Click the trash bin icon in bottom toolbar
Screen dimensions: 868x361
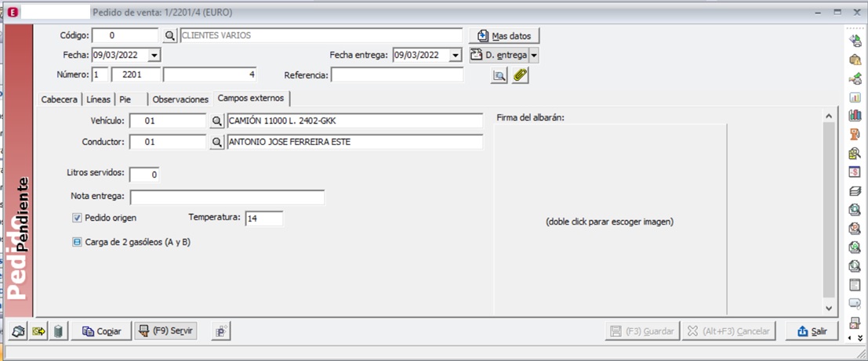click(58, 331)
